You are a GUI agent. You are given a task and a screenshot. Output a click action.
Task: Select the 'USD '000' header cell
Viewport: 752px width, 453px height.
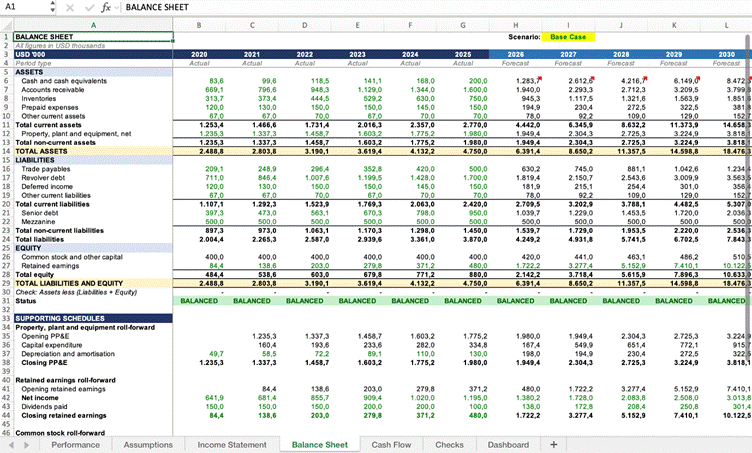pyautogui.click(x=94, y=54)
